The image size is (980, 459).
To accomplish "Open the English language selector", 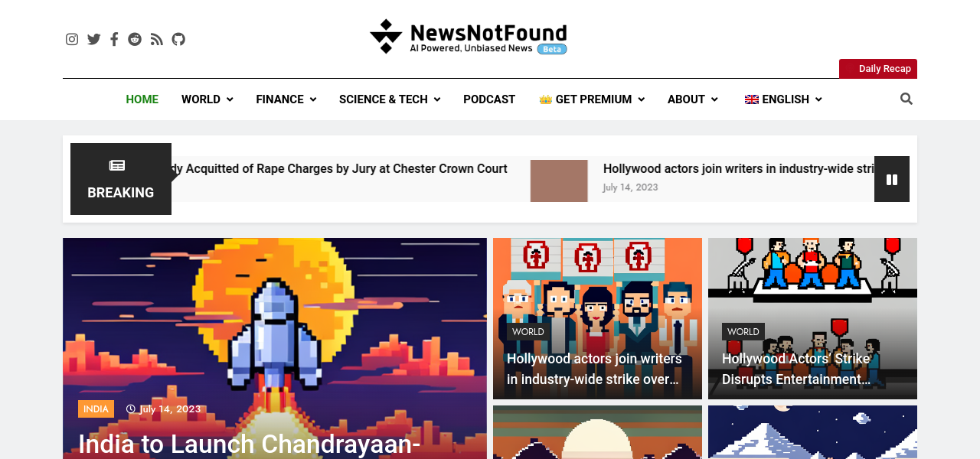I will point(783,99).
